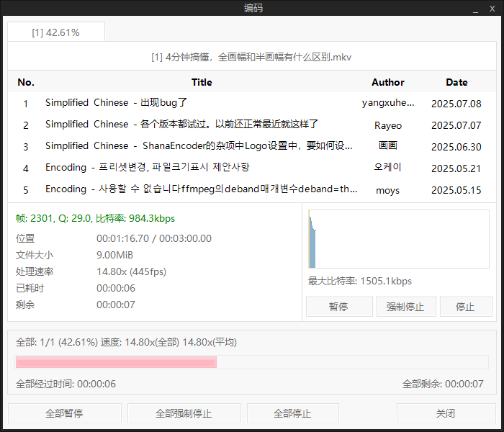The height and width of the screenshot is (432, 504).
Task: Select the [1] 42.61% tab
Action: (x=55, y=32)
